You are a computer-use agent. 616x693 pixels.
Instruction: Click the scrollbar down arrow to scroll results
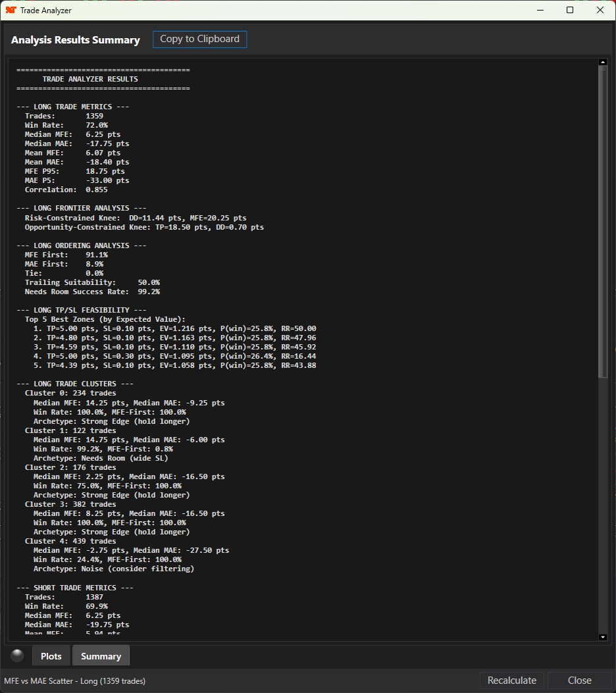click(x=603, y=636)
